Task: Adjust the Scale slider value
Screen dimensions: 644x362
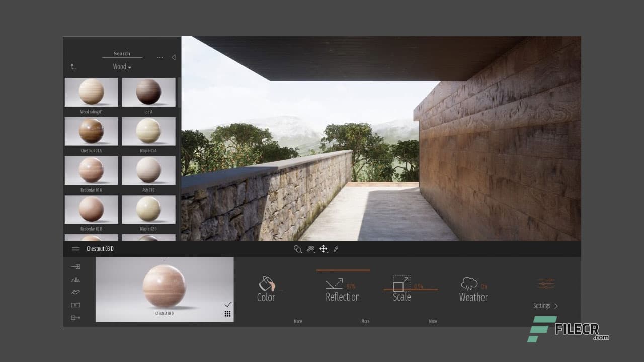Action: [x=411, y=289]
